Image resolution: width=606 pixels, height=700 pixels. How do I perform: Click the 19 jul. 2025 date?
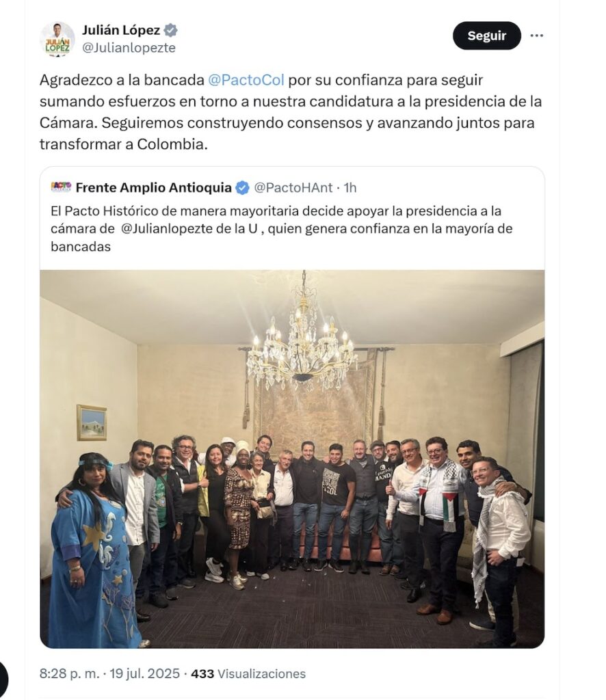pyautogui.click(x=144, y=673)
